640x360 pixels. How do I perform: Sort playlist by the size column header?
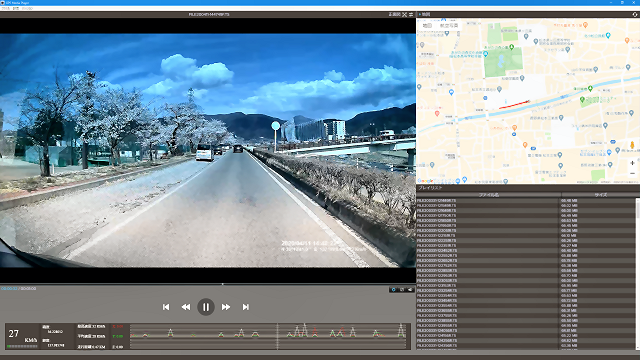(600, 195)
